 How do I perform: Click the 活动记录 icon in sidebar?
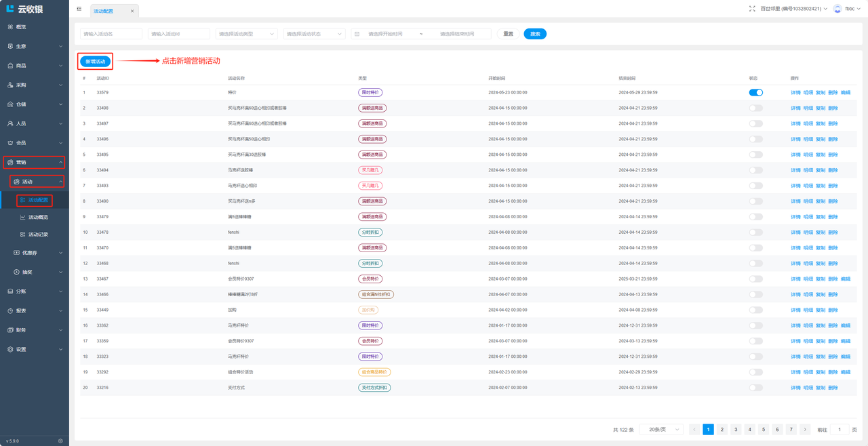click(22, 235)
